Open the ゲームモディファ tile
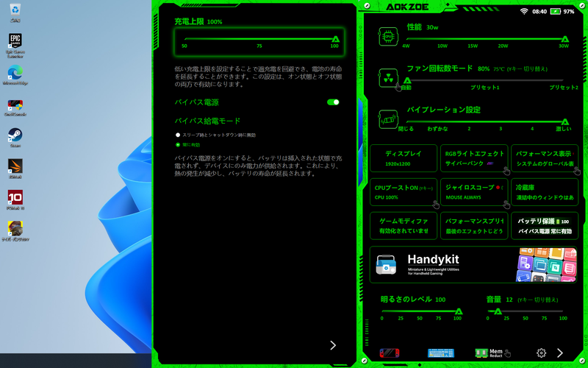 pyautogui.click(x=404, y=226)
